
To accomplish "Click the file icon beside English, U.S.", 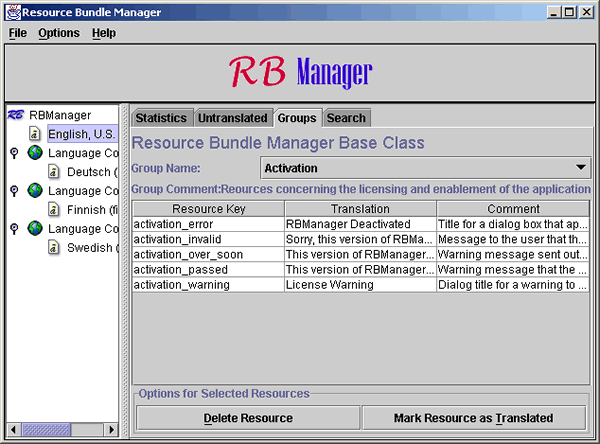I will click(x=34, y=134).
